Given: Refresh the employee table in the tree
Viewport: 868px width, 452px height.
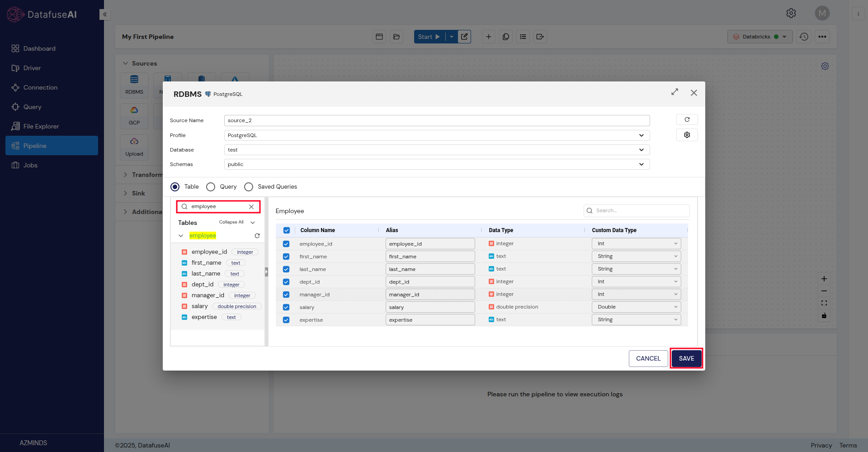Looking at the screenshot, I should [x=257, y=236].
